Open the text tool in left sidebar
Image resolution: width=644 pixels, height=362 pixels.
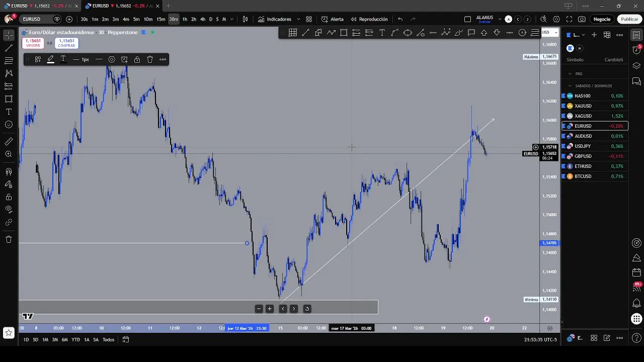pos(9,112)
